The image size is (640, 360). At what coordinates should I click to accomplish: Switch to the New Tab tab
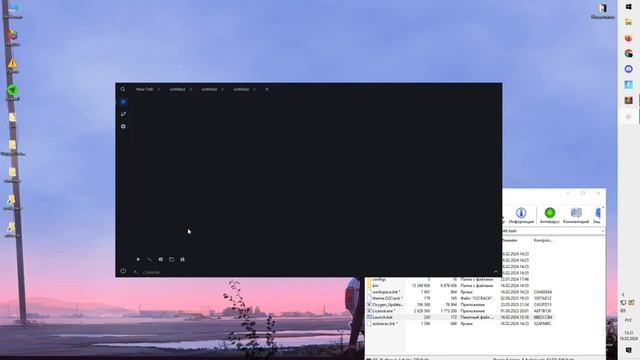(144, 89)
